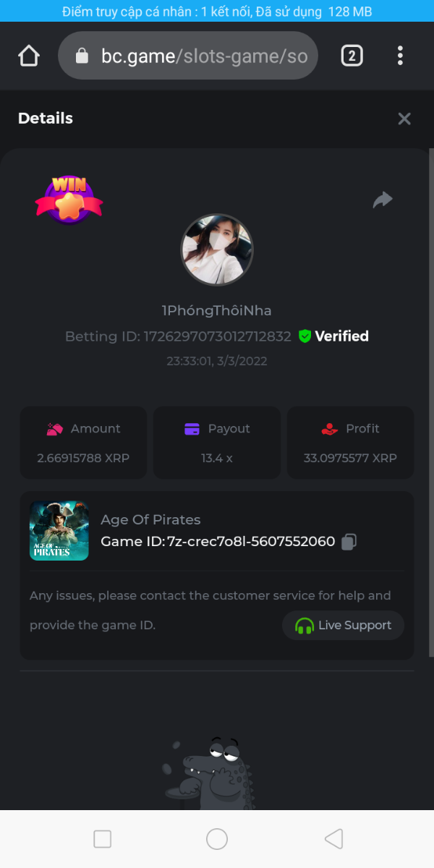Click the WIN badge icon
This screenshot has width=434, height=868.
69,198
